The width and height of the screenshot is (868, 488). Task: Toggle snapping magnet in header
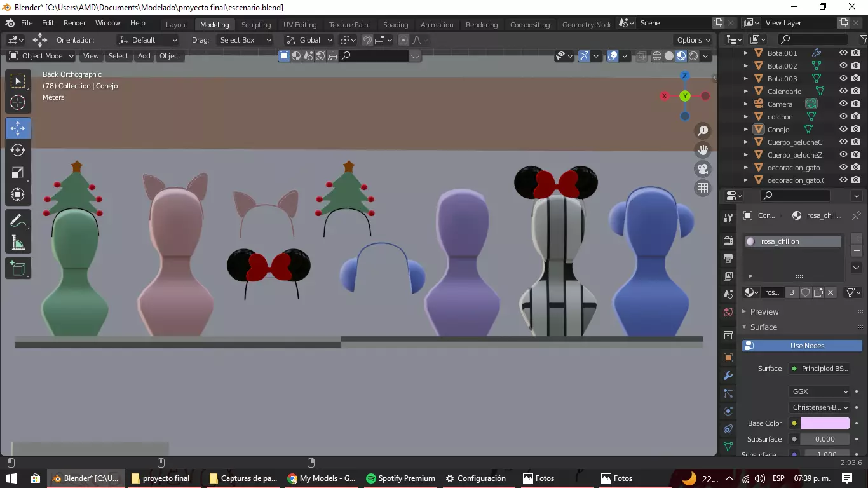point(367,40)
